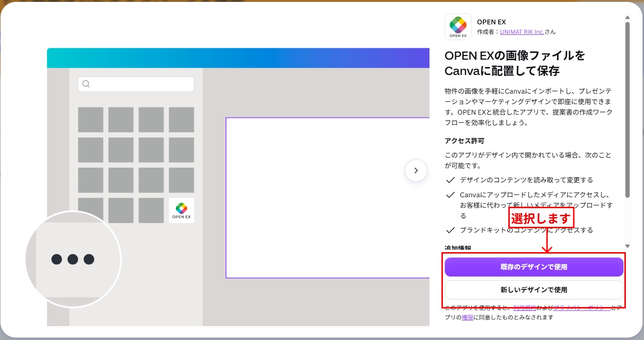Image resolution: width=644 pixels, height=340 pixels.
Task: Click the 新しいデザインで使用 button
Action: (x=534, y=290)
